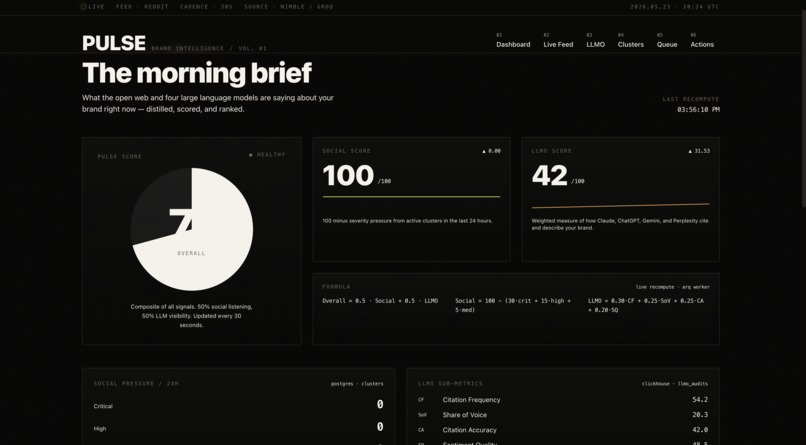
Task: Click the Pulse Score pie chart
Action: click(x=192, y=229)
